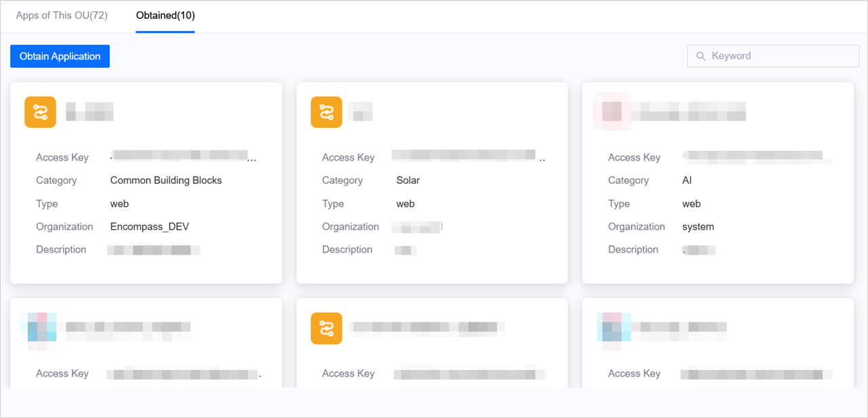Click the description value on AI card
Image resolution: width=868 pixels, height=418 pixels.
[699, 250]
